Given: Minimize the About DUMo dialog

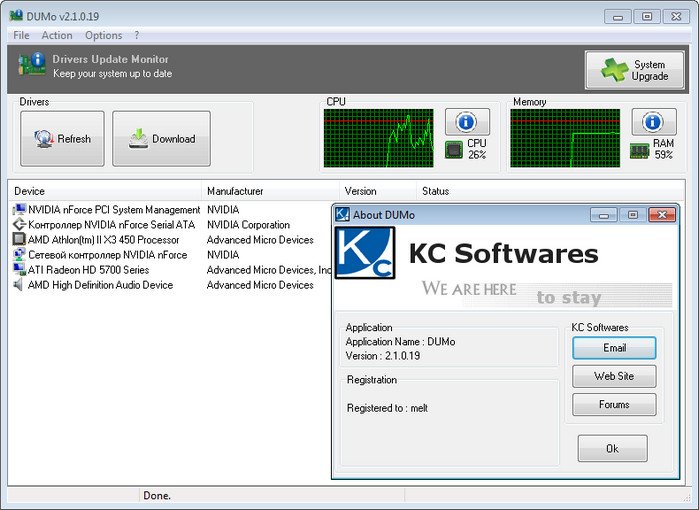Looking at the screenshot, I should click(x=604, y=215).
